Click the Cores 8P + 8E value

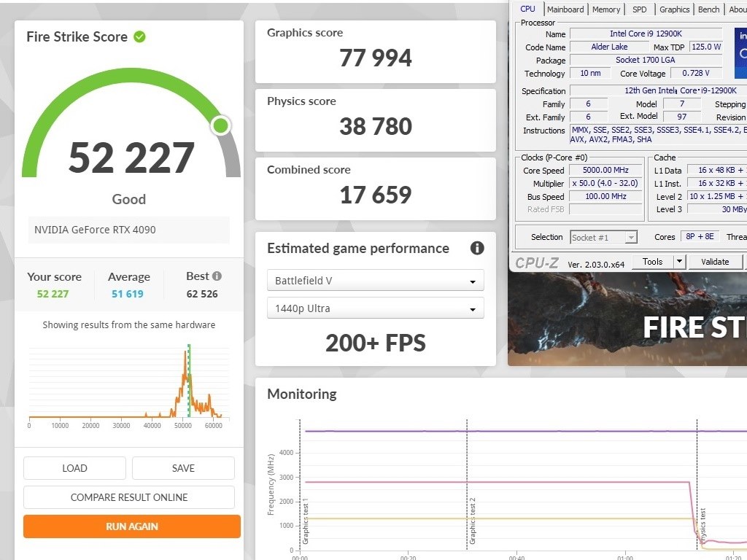(700, 236)
